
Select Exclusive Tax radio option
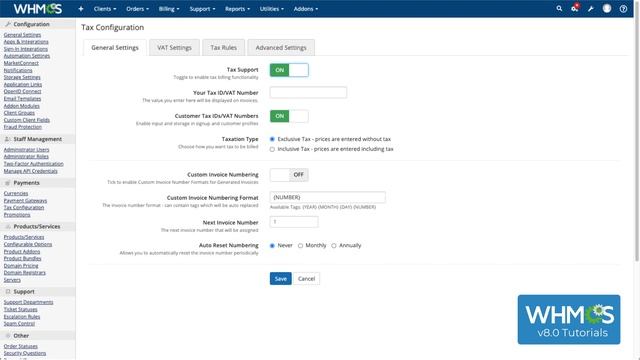[272, 139]
